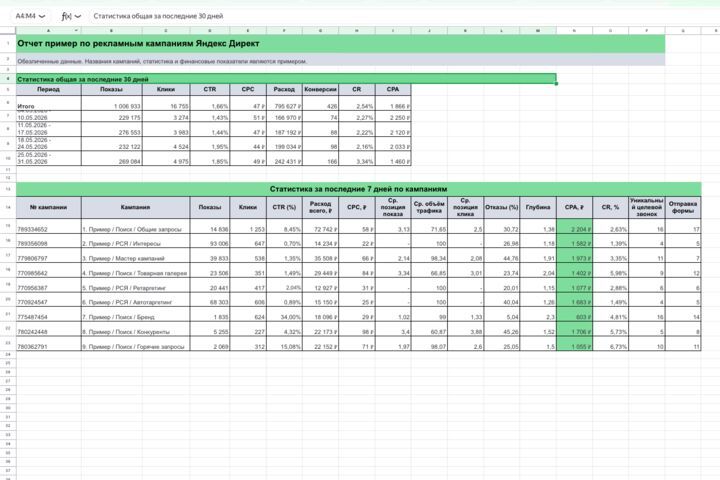This screenshot has height=480, width=720.
Task: Select campaign '1. Пример / Поиск / Общие запросы'
Action: tap(135, 226)
